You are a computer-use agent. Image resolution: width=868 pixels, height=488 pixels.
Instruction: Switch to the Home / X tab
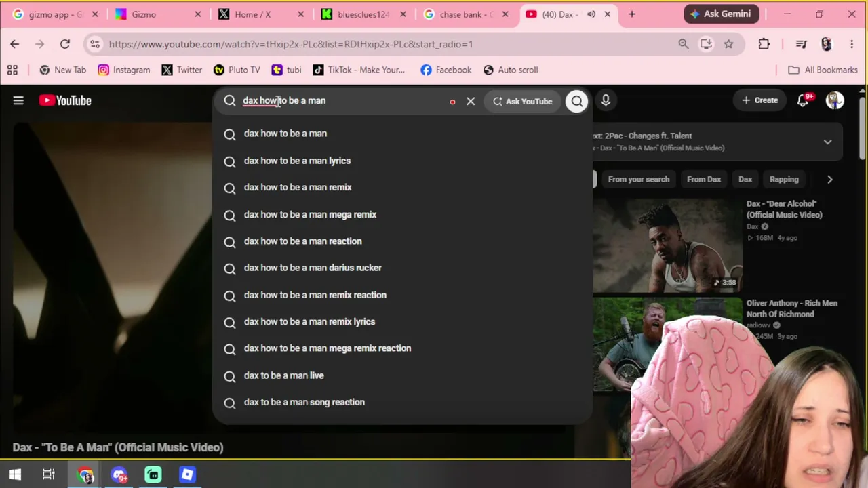pyautogui.click(x=262, y=14)
